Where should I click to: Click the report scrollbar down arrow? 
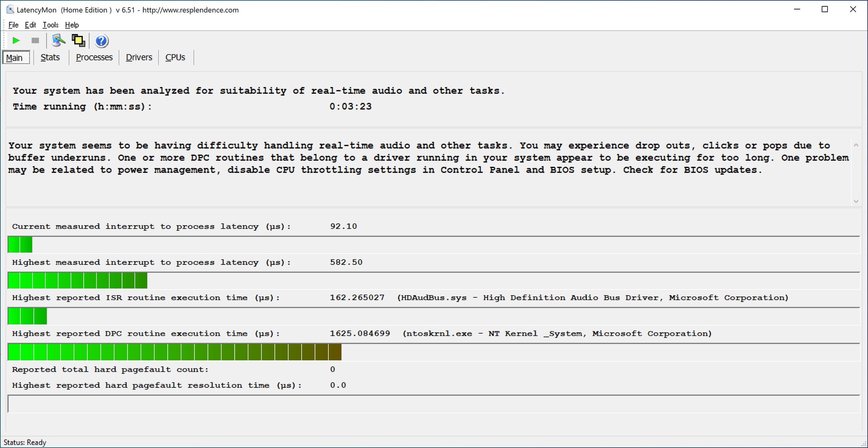tap(856, 201)
